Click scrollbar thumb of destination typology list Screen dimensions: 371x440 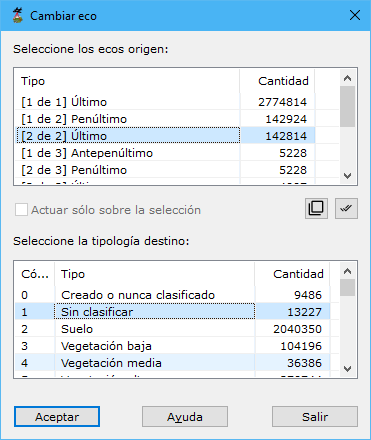coord(347,288)
